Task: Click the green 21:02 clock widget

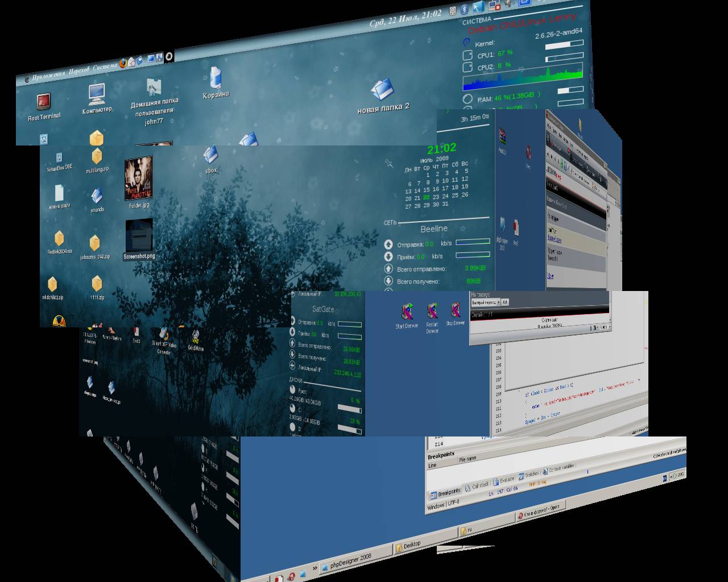Action: coord(442,149)
